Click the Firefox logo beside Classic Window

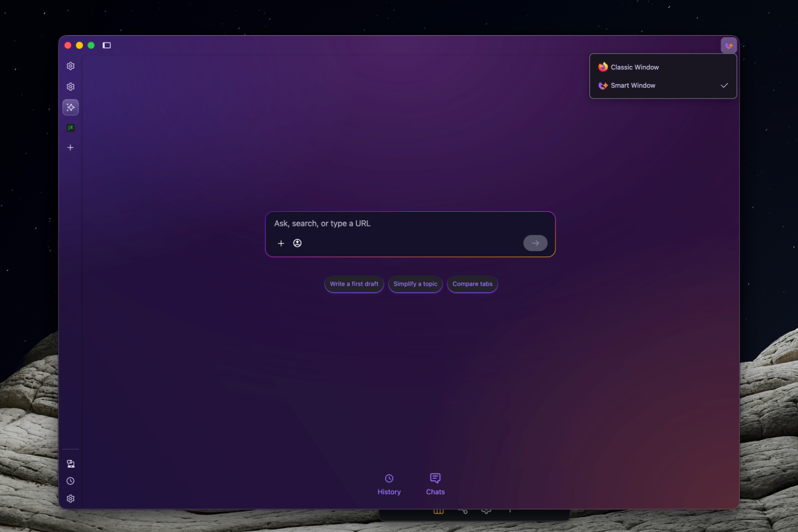[x=603, y=66]
